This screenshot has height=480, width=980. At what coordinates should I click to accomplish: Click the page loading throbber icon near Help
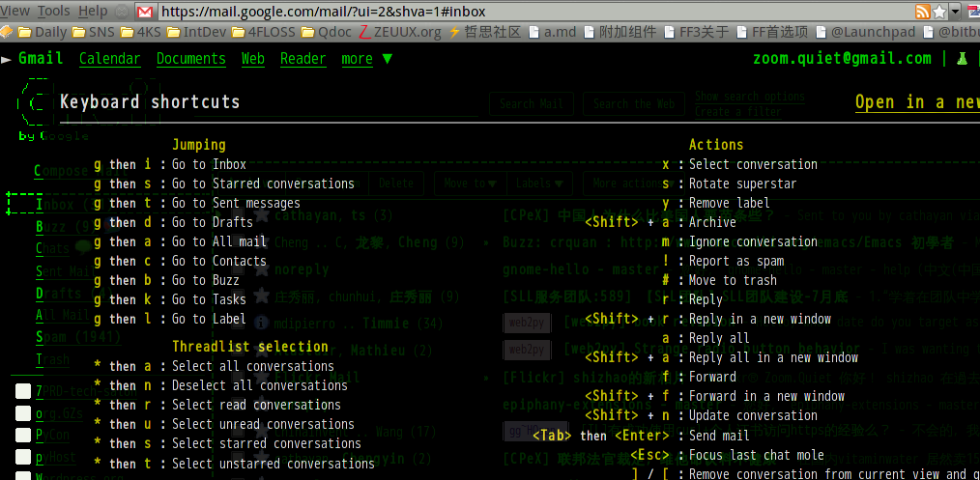click(x=123, y=12)
